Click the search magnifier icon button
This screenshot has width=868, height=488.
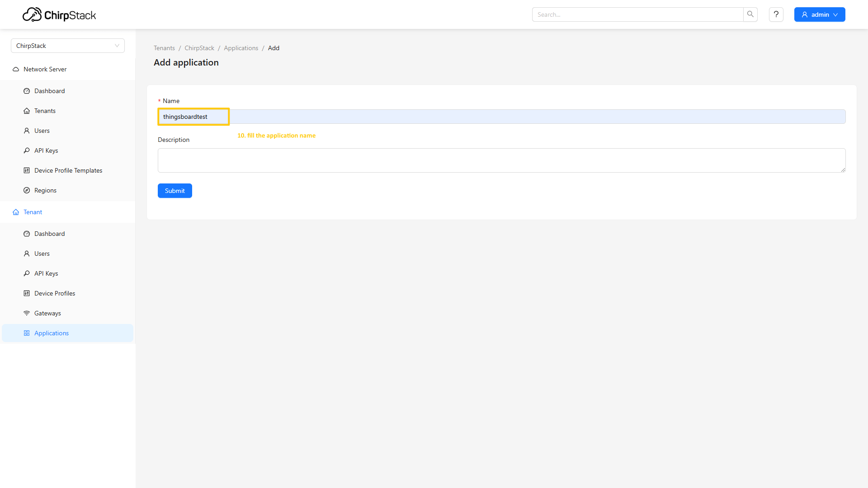point(750,14)
